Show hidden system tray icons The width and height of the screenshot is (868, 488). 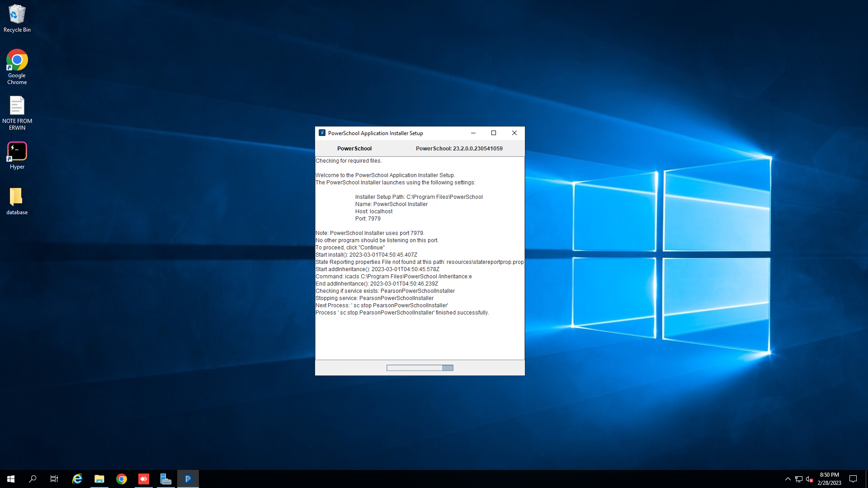(788, 479)
